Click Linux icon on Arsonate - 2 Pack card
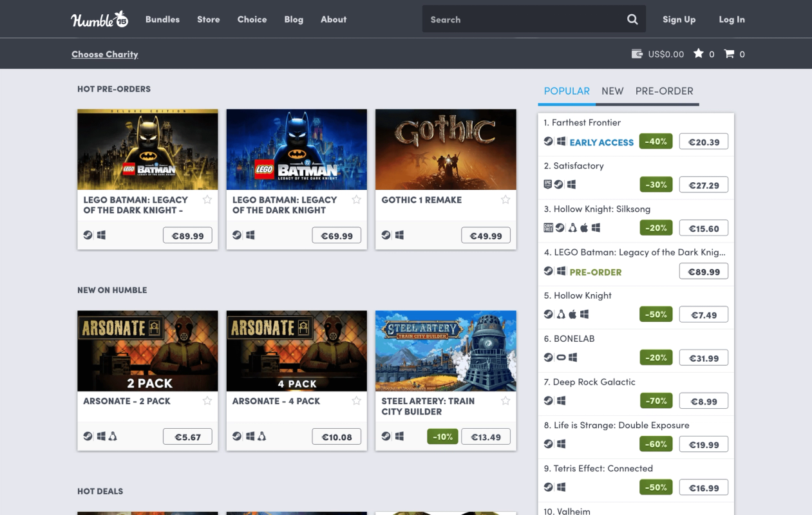The image size is (812, 515). (x=113, y=436)
